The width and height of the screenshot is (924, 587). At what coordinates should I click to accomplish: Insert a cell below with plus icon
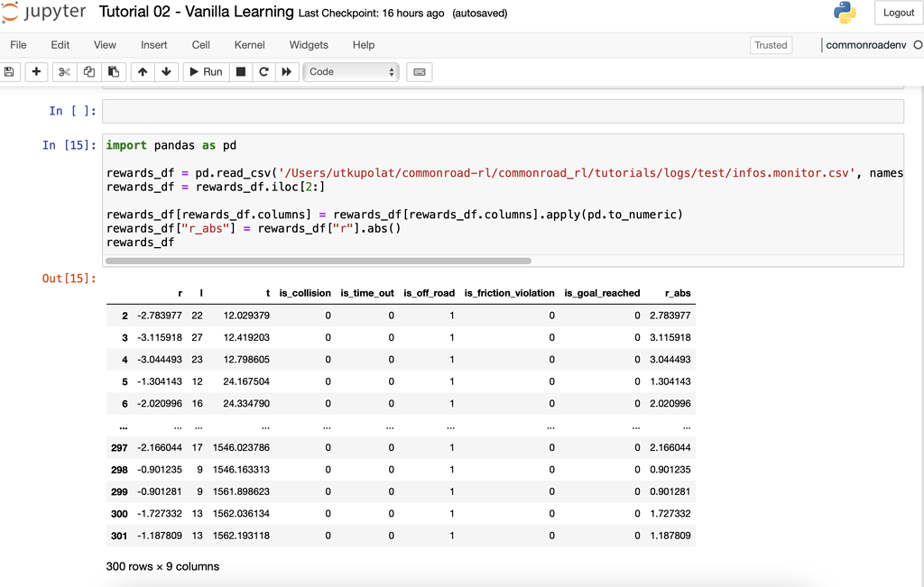tap(36, 72)
